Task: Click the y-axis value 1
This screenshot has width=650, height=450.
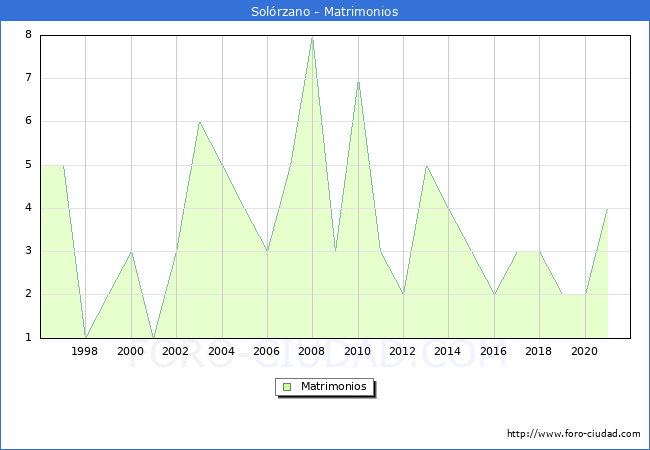Action: (28, 337)
